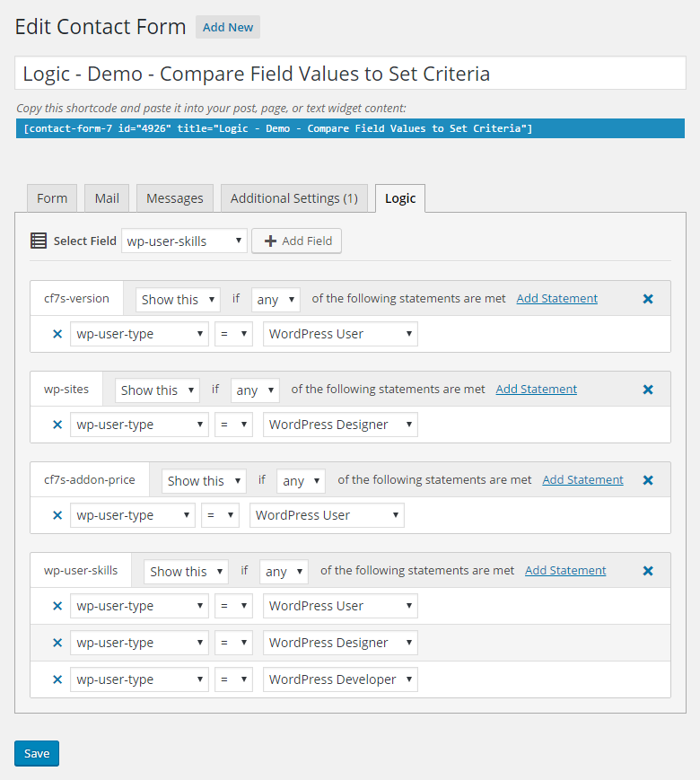Click the list icon beside Select Field

(x=39, y=241)
